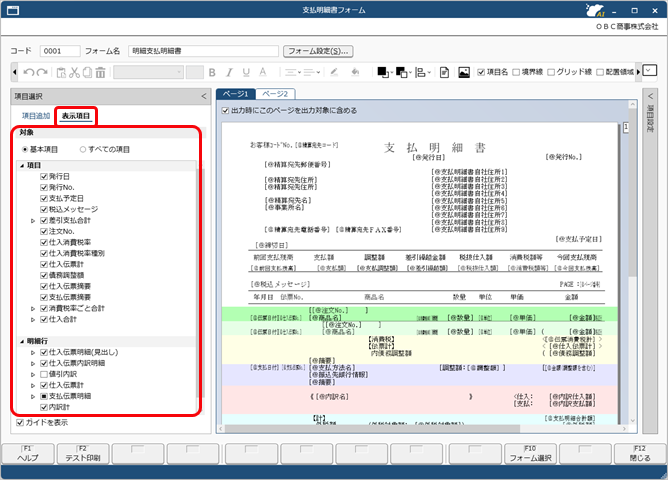Click the コード input field
This screenshot has height=480, width=668.
tap(60, 51)
